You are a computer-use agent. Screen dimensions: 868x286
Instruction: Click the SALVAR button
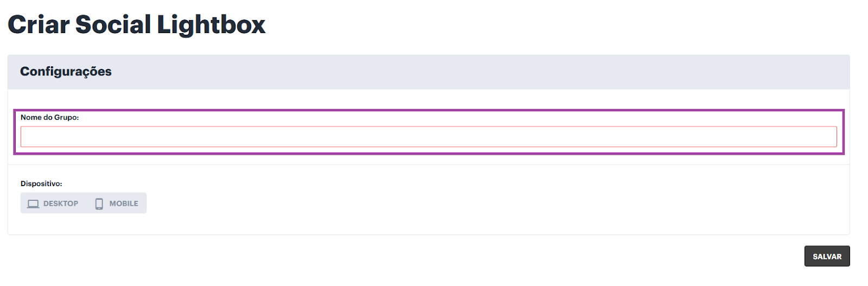coord(827,256)
